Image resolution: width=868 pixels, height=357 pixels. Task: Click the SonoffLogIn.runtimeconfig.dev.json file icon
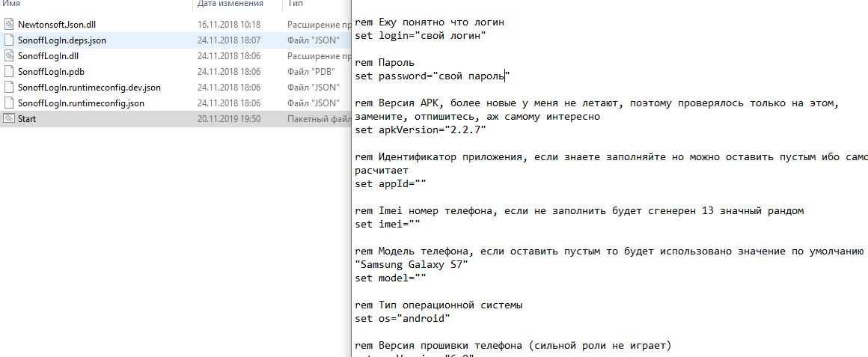pyautogui.click(x=9, y=88)
